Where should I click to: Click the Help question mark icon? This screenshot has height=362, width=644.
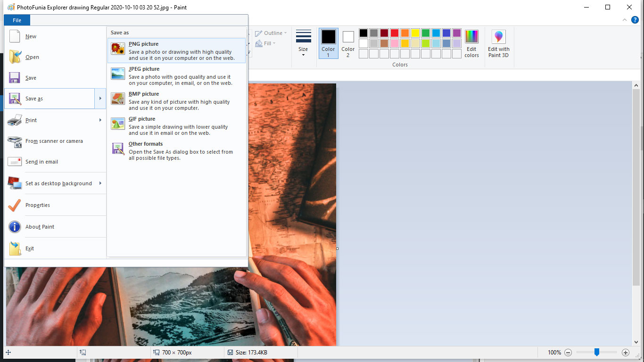tap(634, 20)
